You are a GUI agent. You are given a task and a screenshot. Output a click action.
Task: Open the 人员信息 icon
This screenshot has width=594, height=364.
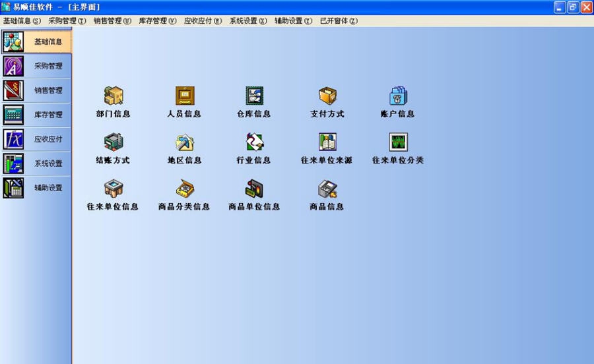coord(185,96)
